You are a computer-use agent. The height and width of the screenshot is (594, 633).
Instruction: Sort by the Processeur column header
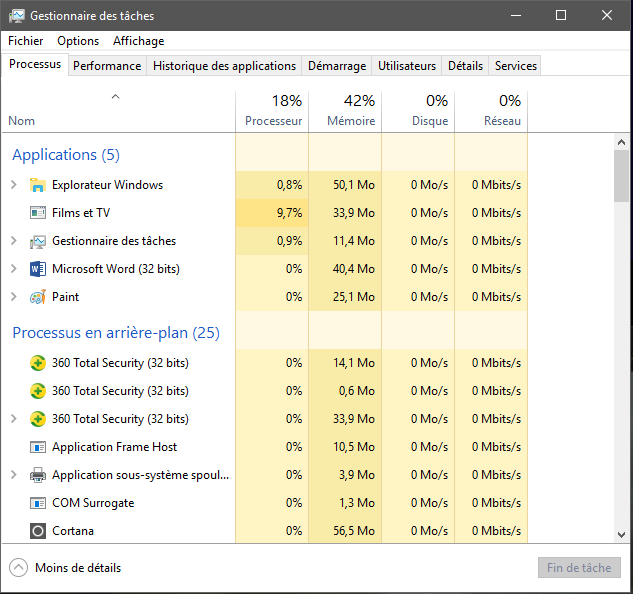272,112
